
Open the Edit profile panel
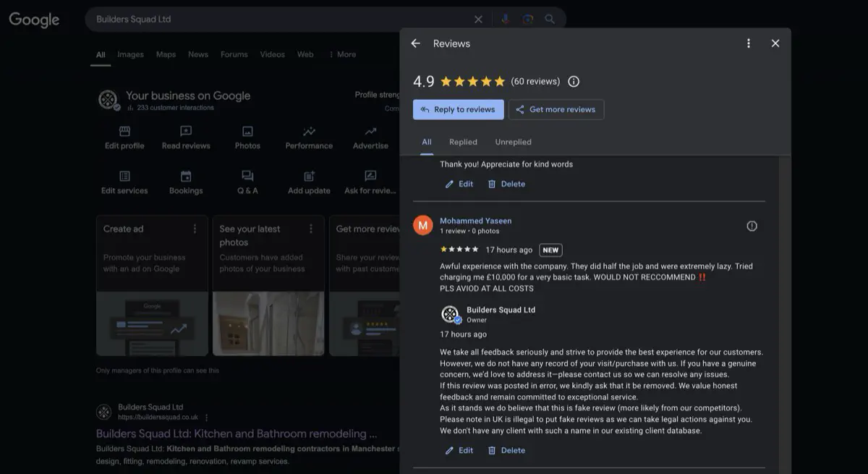[x=124, y=137]
